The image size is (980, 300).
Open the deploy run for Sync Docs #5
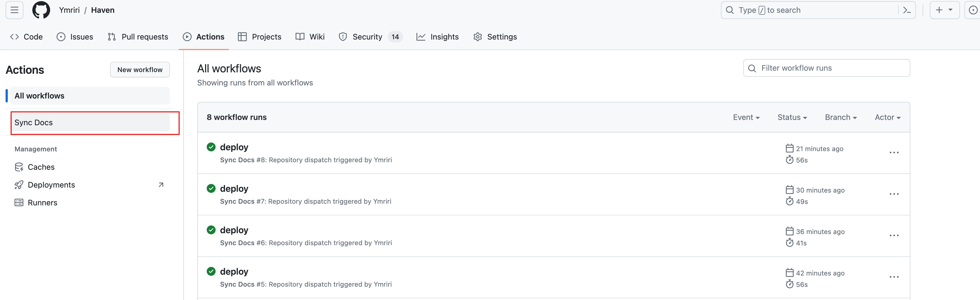(234, 272)
